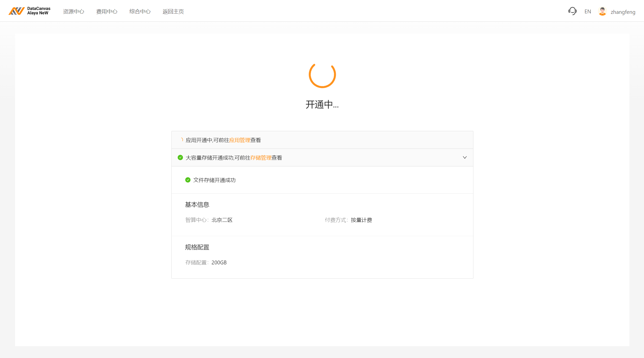644x358 pixels.
Task: Open the 综合中心 menu
Action: tap(140, 12)
